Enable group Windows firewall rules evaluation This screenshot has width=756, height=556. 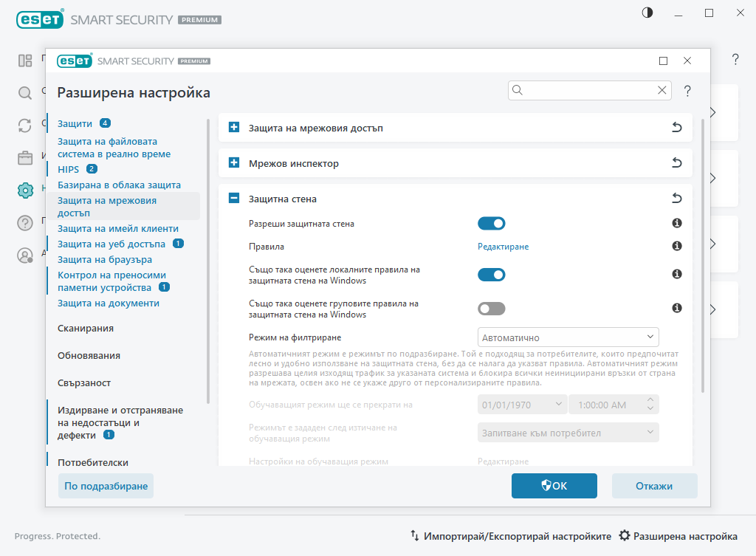[x=491, y=309]
